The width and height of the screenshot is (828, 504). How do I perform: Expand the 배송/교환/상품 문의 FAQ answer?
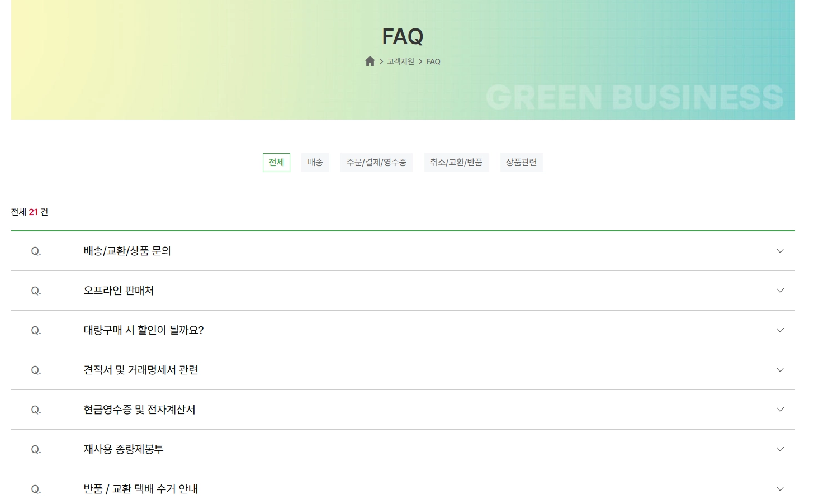[x=780, y=251]
